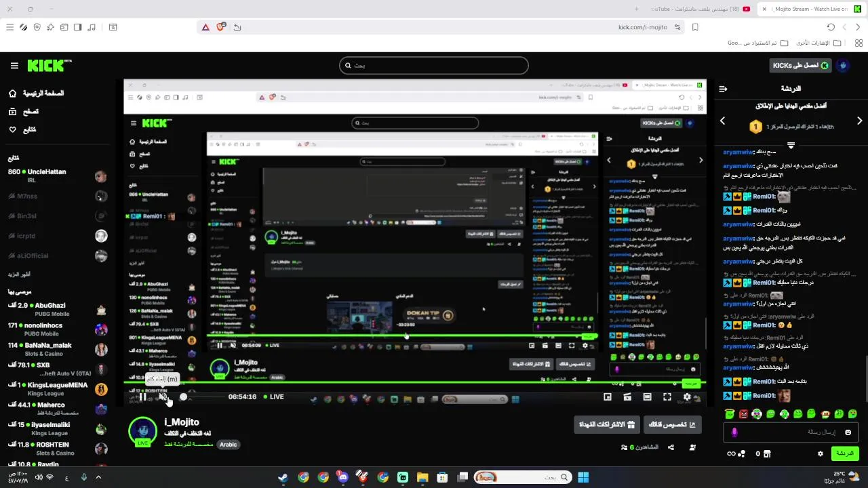The image size is (868, 488).
Task: Open the user profile avatar menu
Action: pyautogui.click(x=844, y=66)
